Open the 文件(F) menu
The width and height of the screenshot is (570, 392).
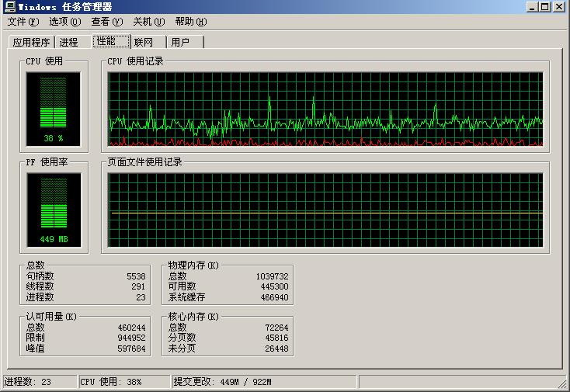23,22
